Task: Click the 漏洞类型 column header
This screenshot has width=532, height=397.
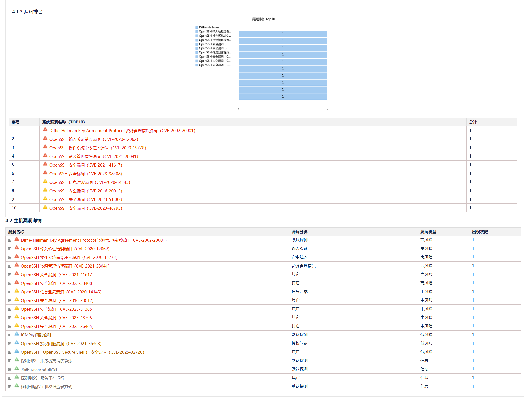Action: tap(428, 232)
